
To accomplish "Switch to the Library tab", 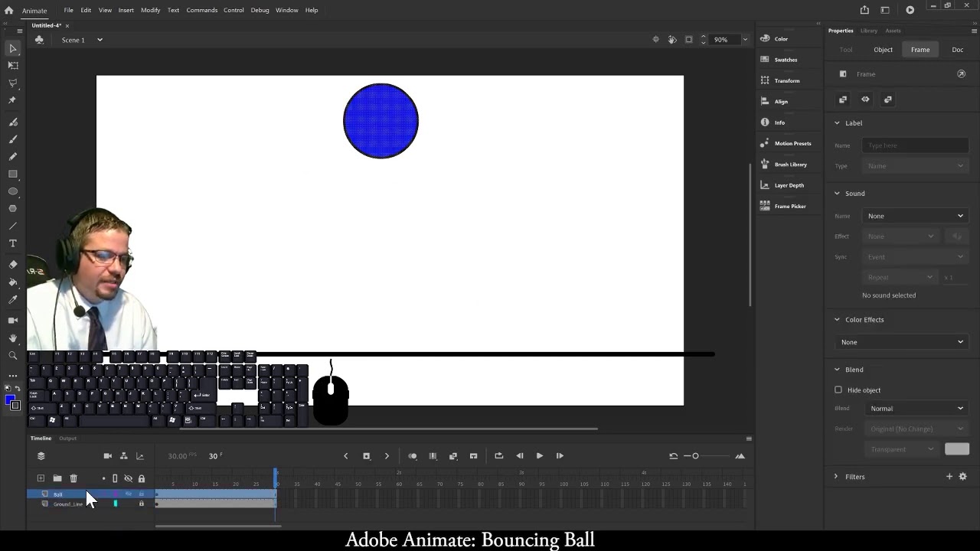I will (868, 31).
